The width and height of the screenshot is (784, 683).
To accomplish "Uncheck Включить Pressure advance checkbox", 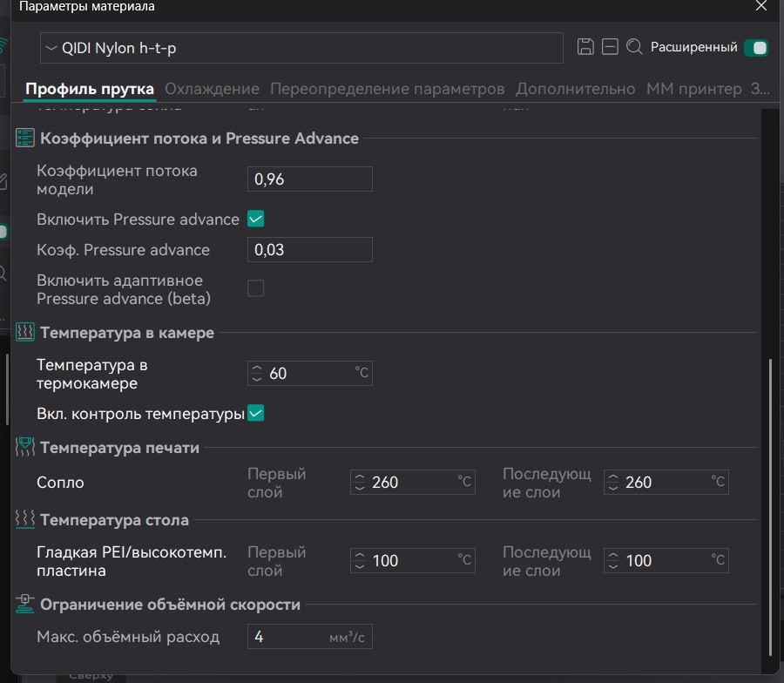I will [x=256, y=220].
